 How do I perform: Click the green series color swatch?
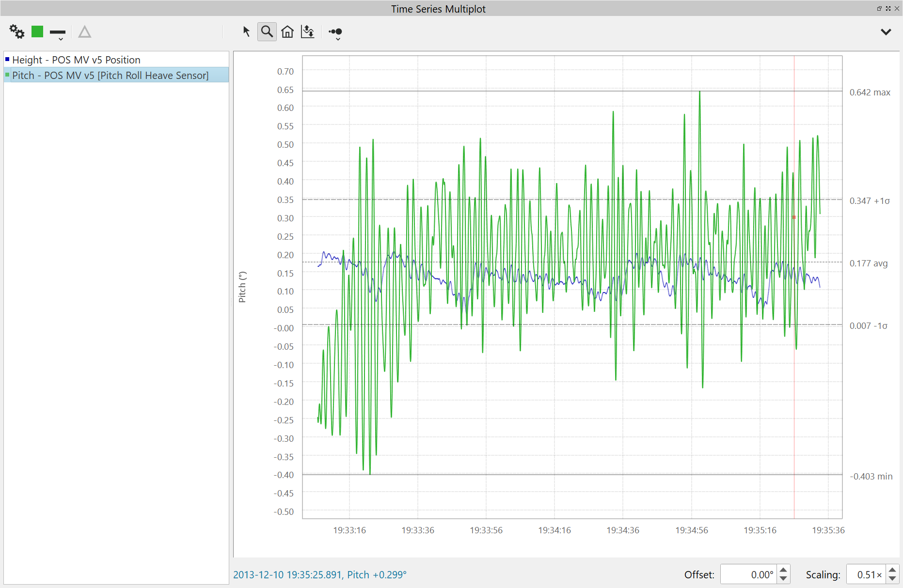tap(37, 32)
